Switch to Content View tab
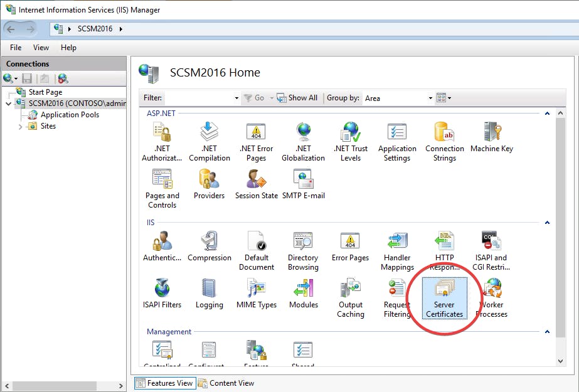The height and width of the screenshot is (392, 579). (x=226, y=383)
